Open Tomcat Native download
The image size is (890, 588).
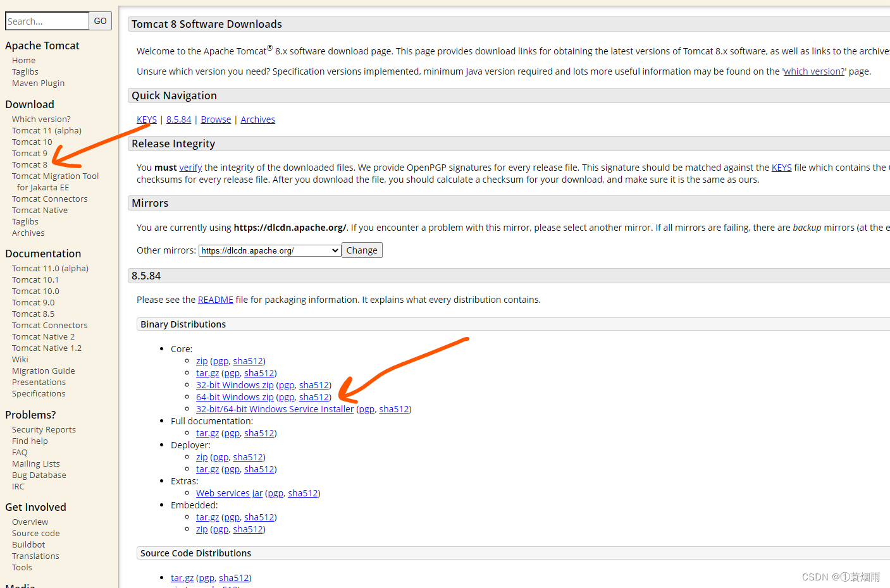(40, 211)
